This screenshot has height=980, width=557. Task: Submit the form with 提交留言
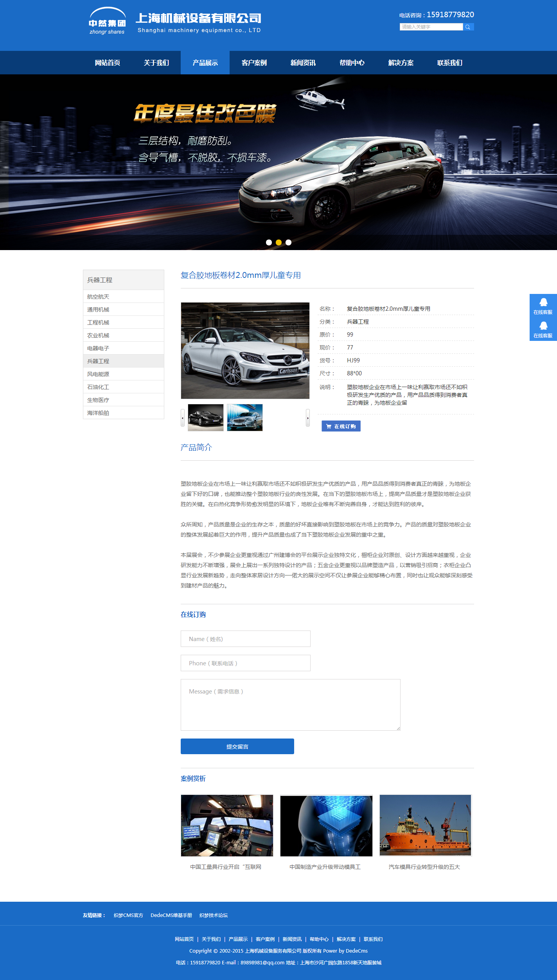(237, 746)
